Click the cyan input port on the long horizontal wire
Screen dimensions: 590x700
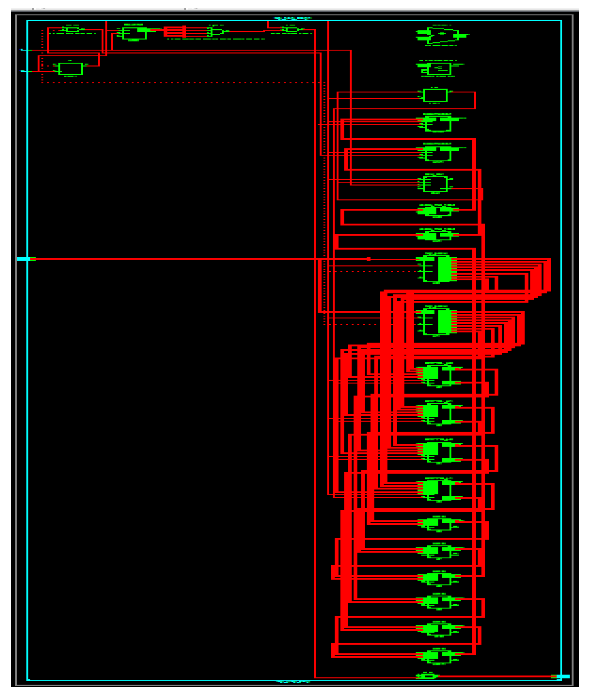coord(23,259)
